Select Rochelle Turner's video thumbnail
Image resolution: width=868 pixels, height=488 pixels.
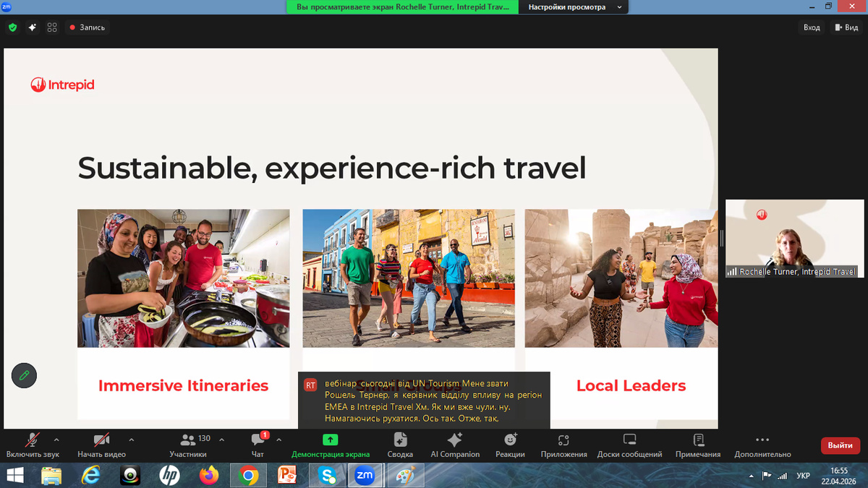click(794, 239)
